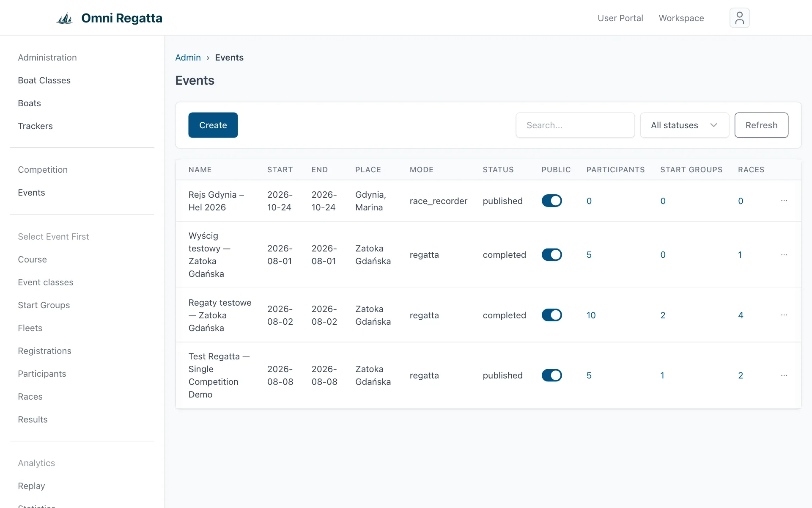Image resolution: width=812 pixels, height=508 pixels.
Task: Go to User Portal
Action: 620,18
